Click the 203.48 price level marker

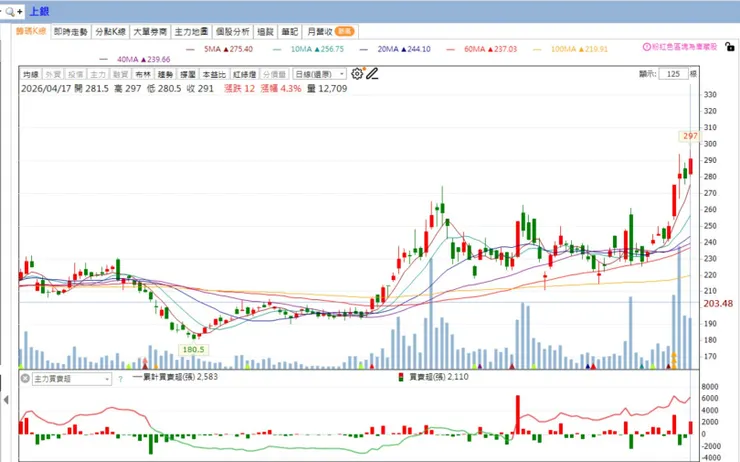point(717,303)
